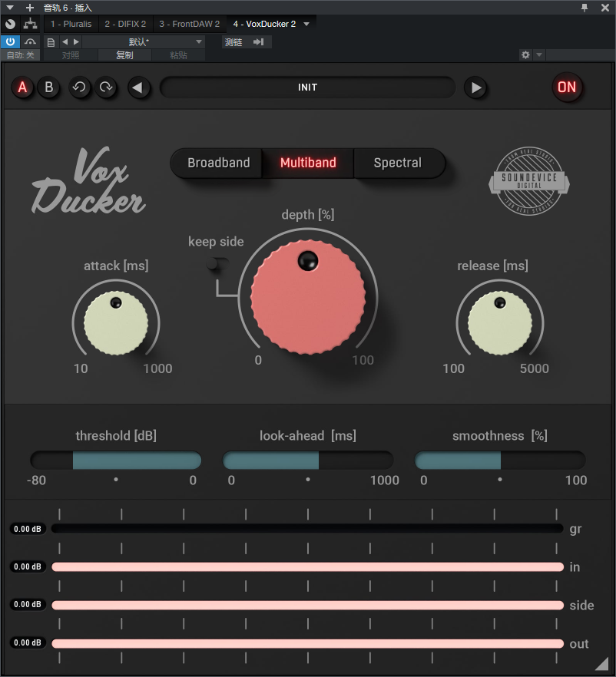Click the 对照 compare button
The height and width of the screenshot is (677, 616).
[71, 55]
